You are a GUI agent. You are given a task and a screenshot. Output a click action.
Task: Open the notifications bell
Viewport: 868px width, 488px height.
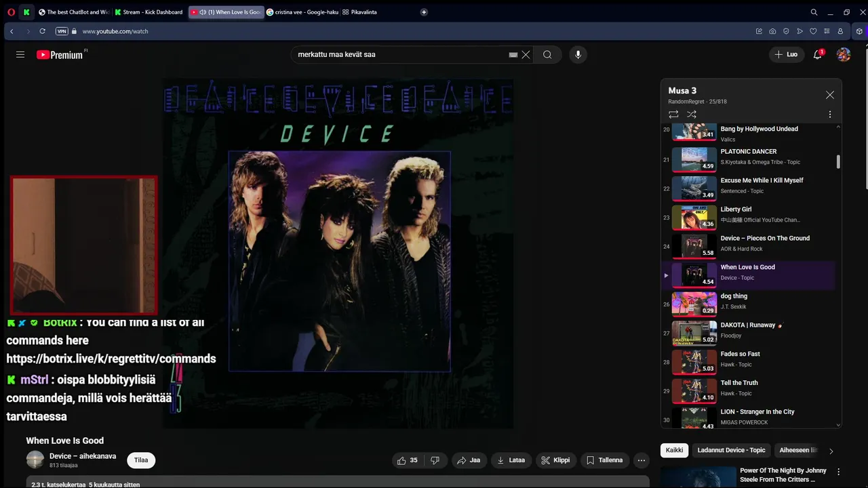coord(818,55)
